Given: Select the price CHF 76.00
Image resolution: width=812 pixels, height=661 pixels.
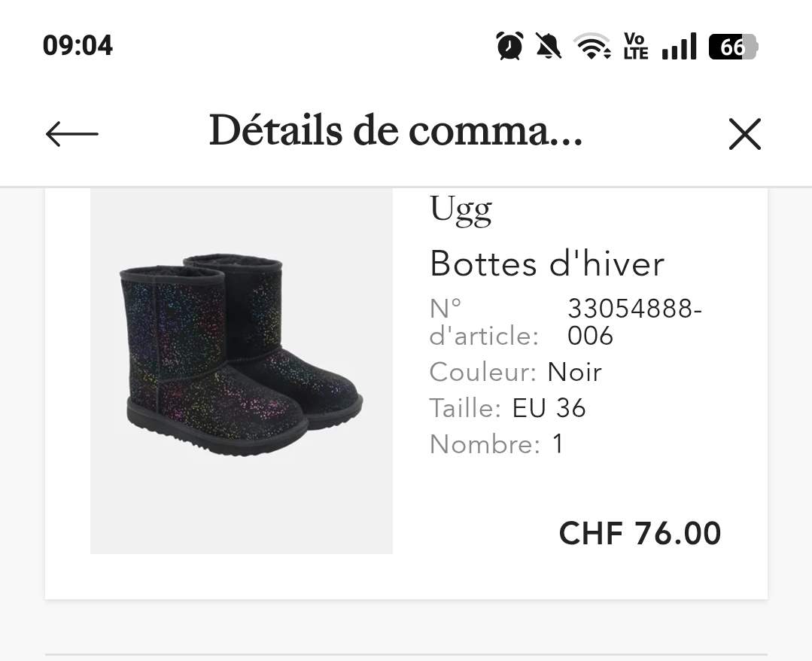Looking at the screenshot, I should tap(639, 533).
